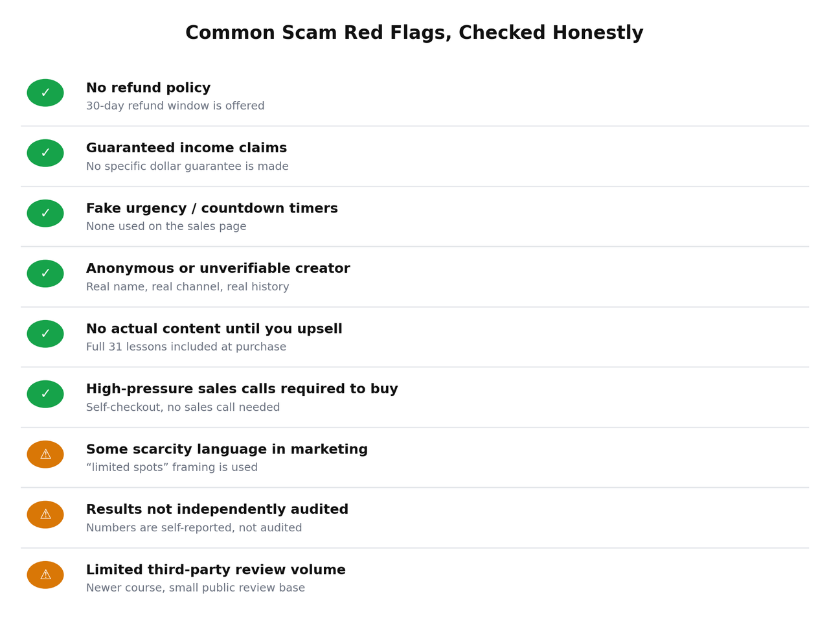Select warning icon for Limited third-party review volume
This screenshot has height=644, width=829.
pyautogui.click(x=45, y=575)
